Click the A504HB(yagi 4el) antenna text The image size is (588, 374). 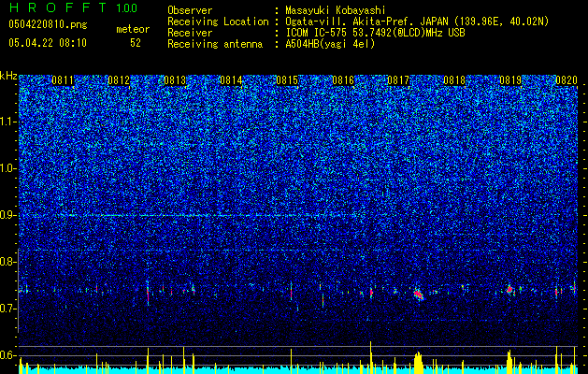click(330, 44)
